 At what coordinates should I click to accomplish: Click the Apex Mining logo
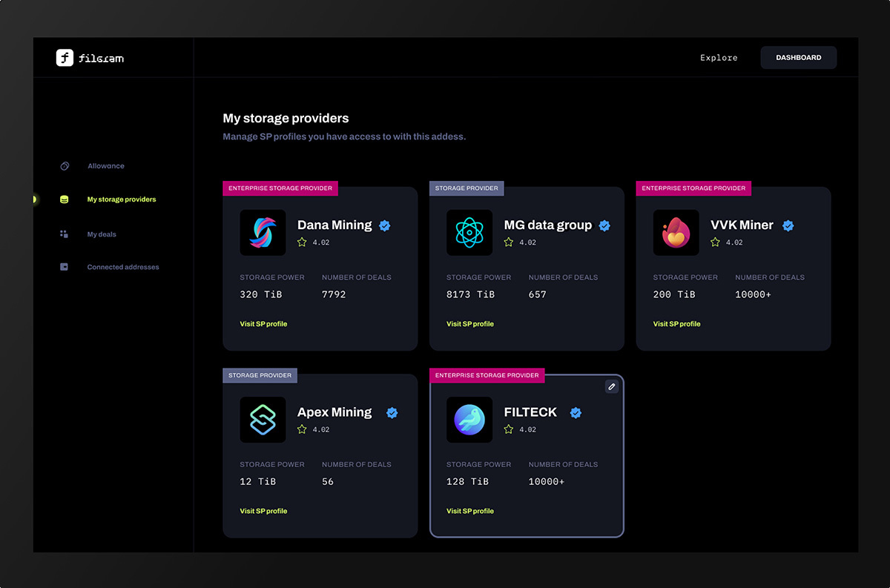[x=263, y=420]
